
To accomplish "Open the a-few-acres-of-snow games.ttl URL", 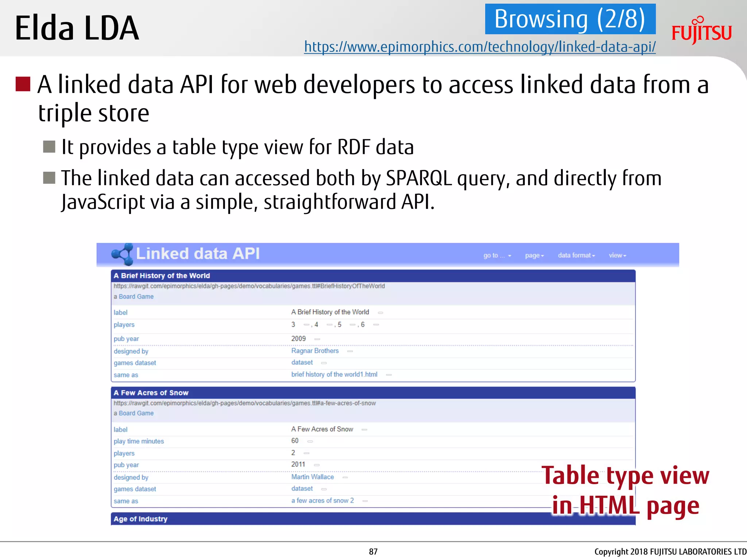I will click(244, 403).
